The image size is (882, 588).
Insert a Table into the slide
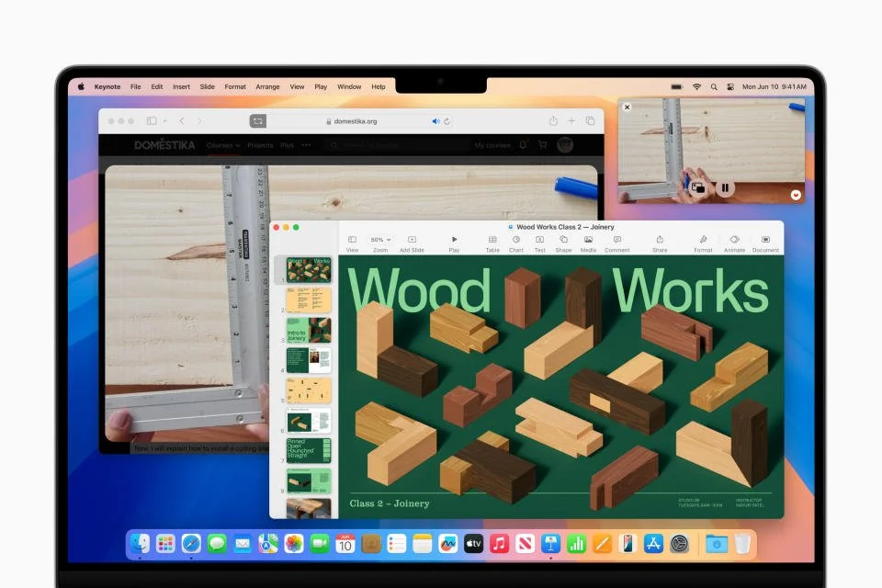(x=492, y=241)
